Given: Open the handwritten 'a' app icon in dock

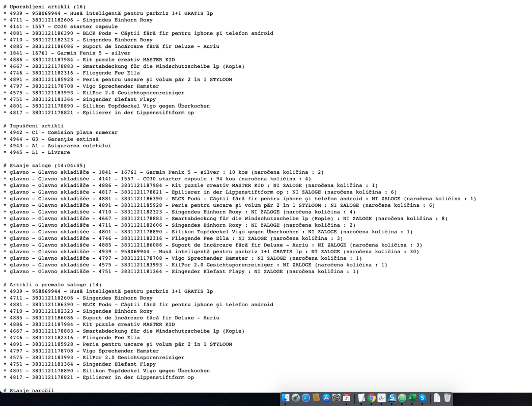Looking at the screenshot, I should coord(382,398).
